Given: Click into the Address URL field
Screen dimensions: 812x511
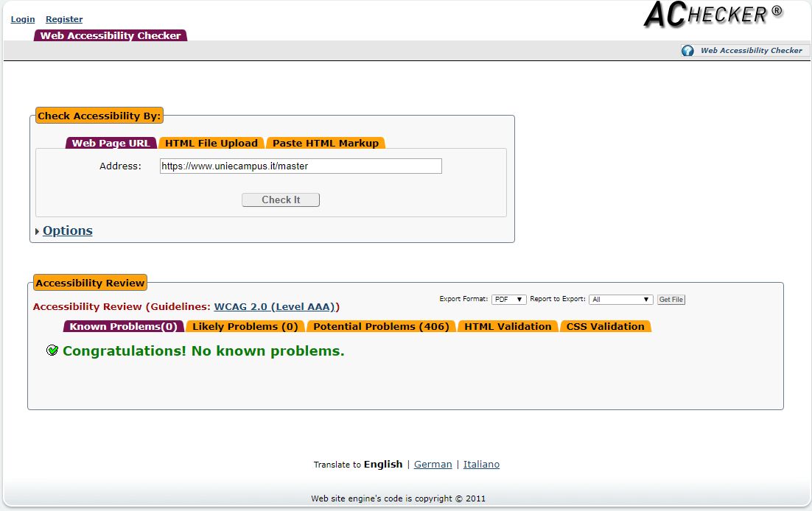Looking at the screenshot, I should click(301, 166).
